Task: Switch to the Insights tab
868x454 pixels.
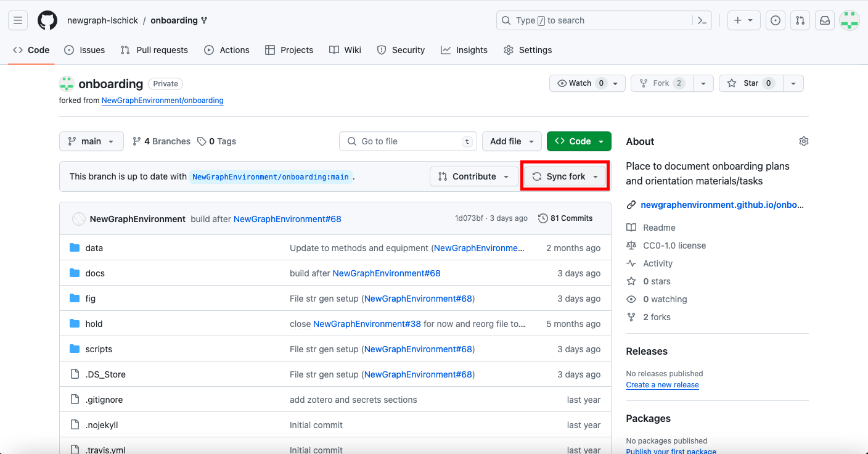Action: click(464, 50)
